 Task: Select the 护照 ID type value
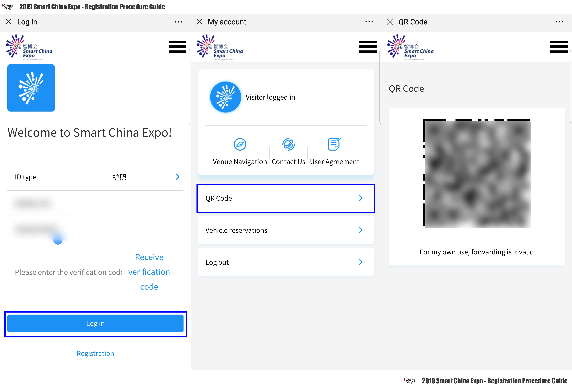[120, 177]
